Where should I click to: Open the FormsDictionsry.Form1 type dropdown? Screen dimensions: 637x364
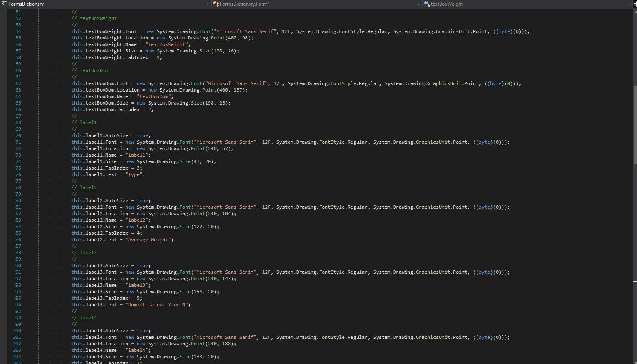pyautogui.click(x=418, y=4)
